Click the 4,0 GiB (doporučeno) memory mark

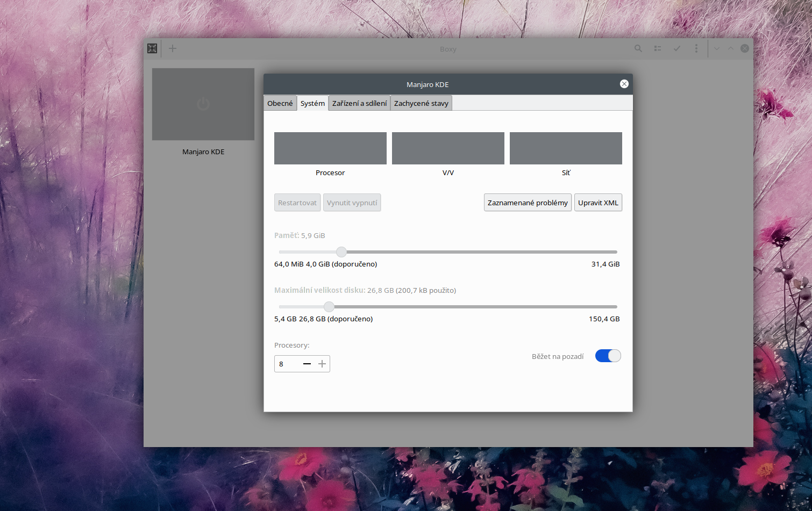pos(341,264)
